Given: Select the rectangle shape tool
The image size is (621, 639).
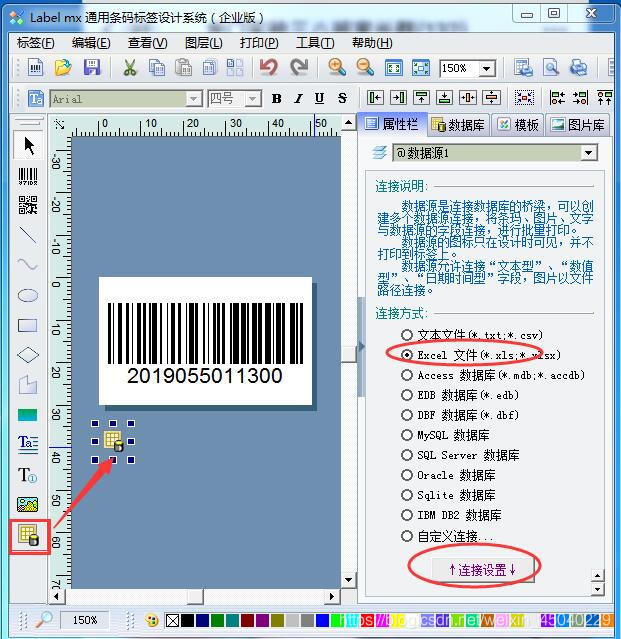Looking at the screenshot, I should pos(28,326).
